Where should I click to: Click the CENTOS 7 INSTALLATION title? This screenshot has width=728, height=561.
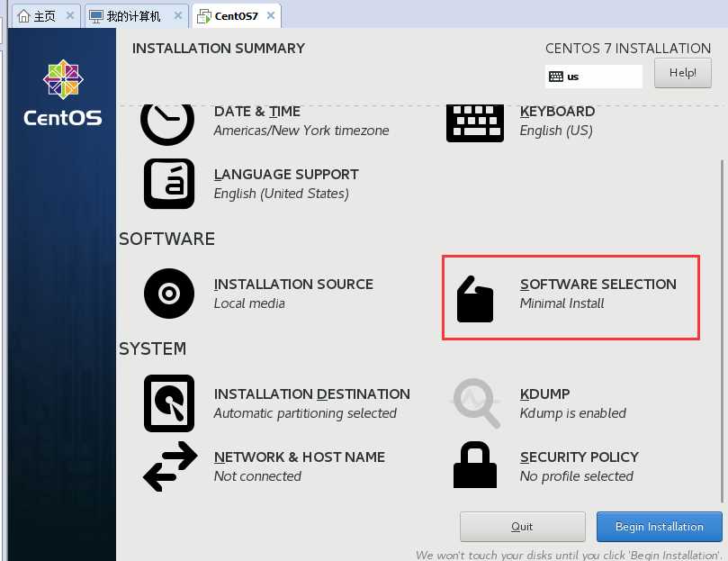pyautogui.click(x=628, y=49)
